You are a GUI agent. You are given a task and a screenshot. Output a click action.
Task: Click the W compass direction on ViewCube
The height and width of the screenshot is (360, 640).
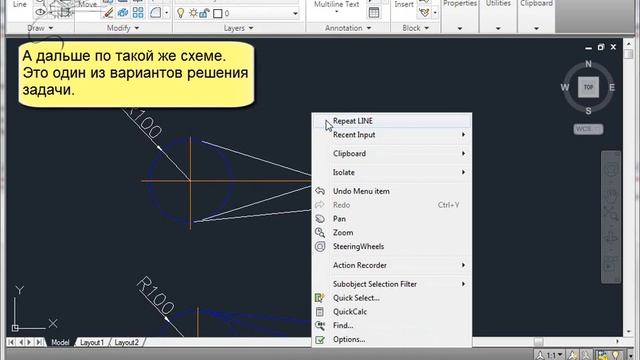coord(564,87)
